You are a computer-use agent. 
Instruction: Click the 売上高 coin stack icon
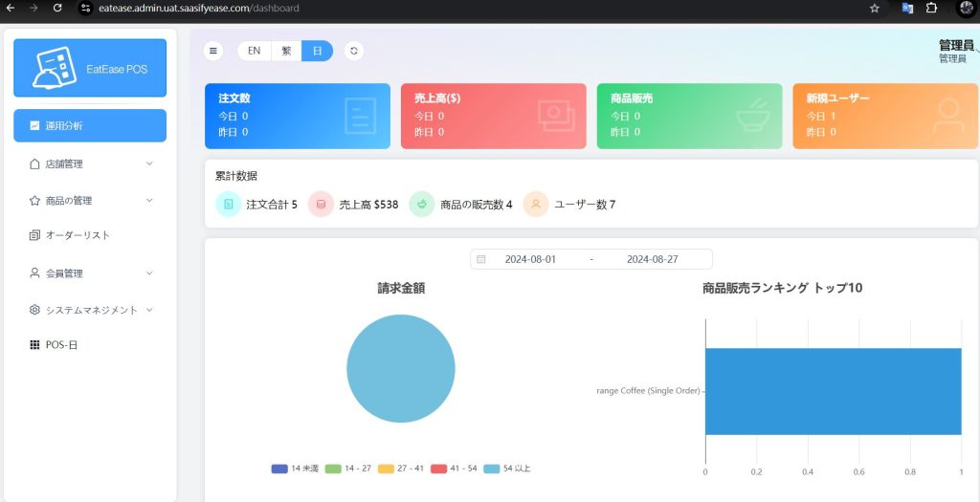pos(321,204)
